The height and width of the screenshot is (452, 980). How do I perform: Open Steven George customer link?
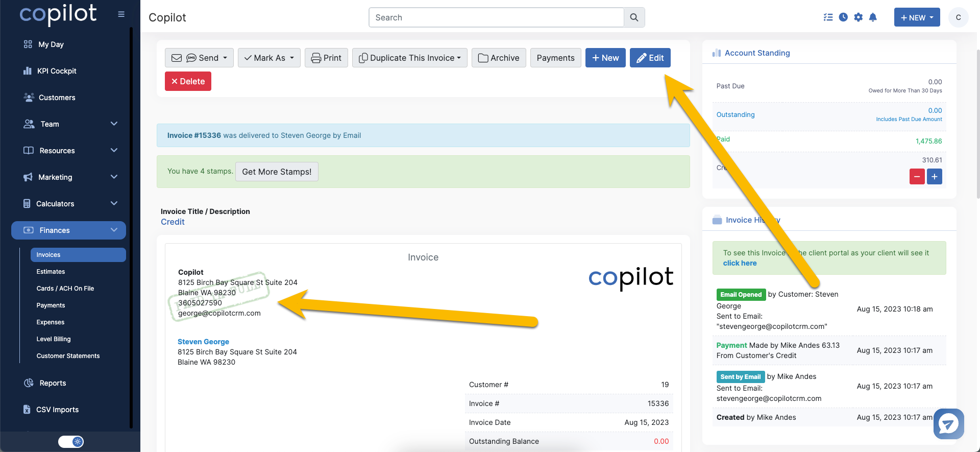pos(203,342)
